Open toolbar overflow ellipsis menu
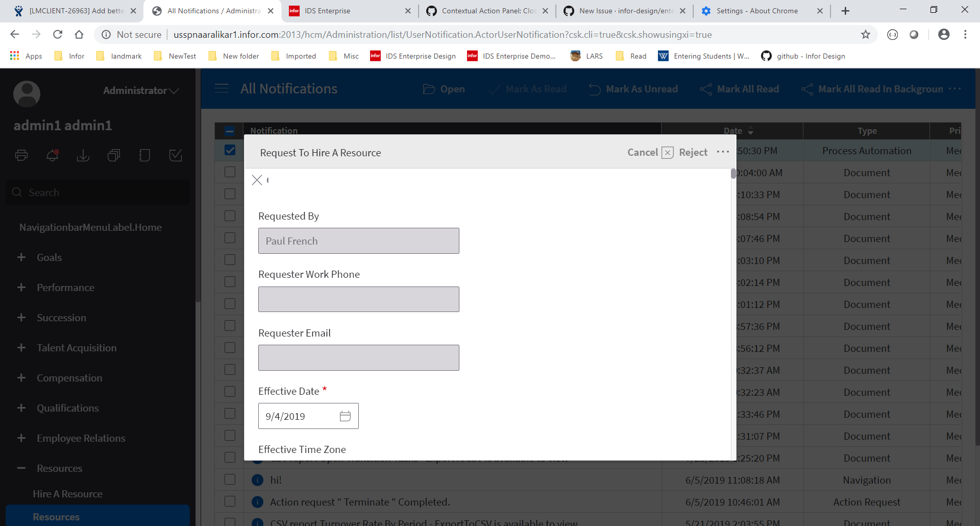This screenshot has height=526, width=980. point(954,89)
